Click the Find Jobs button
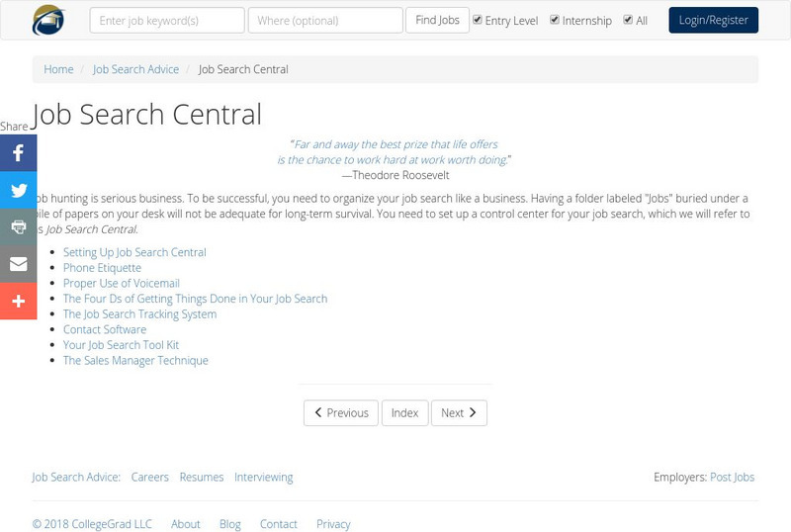The height and width of the screenshot is (532, 791). pos(437,20)
